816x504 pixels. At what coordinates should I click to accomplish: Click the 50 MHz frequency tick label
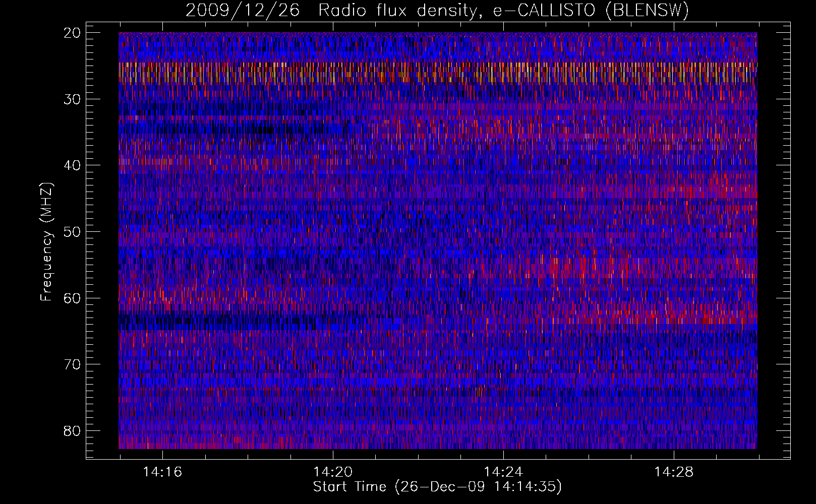[73, 232]
